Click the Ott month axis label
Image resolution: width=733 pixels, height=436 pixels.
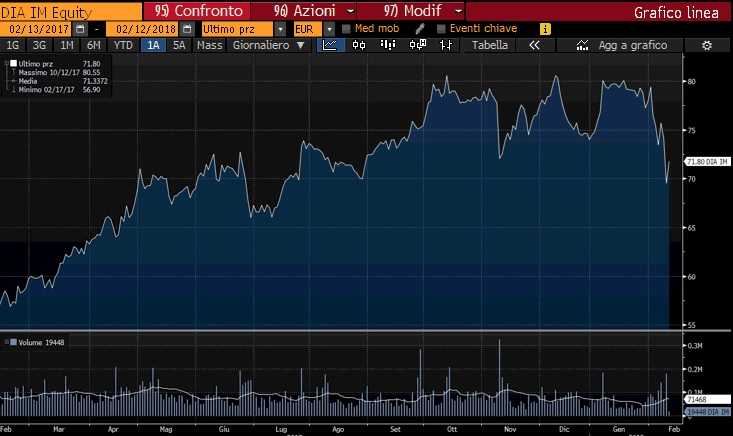pyautogui.click(x=452, y=429)
